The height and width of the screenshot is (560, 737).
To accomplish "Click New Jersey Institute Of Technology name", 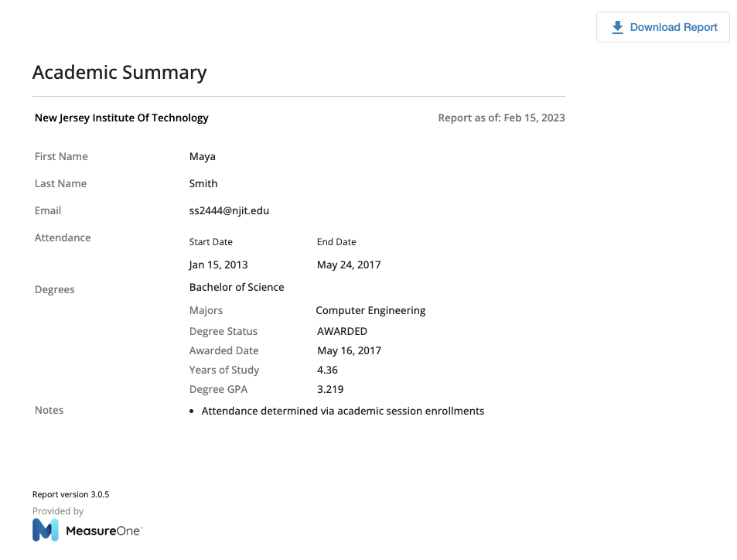I will pyautogui.click(x=121, y=118).
